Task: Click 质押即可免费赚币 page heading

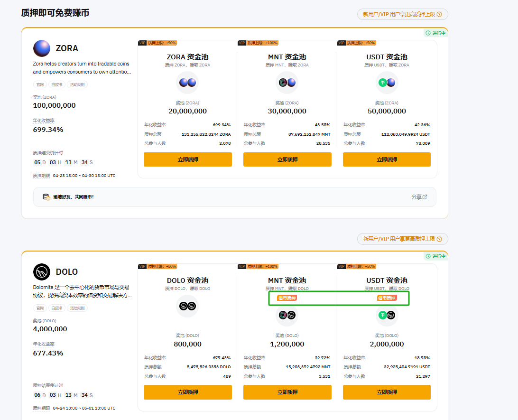Action: click(55, 13)
